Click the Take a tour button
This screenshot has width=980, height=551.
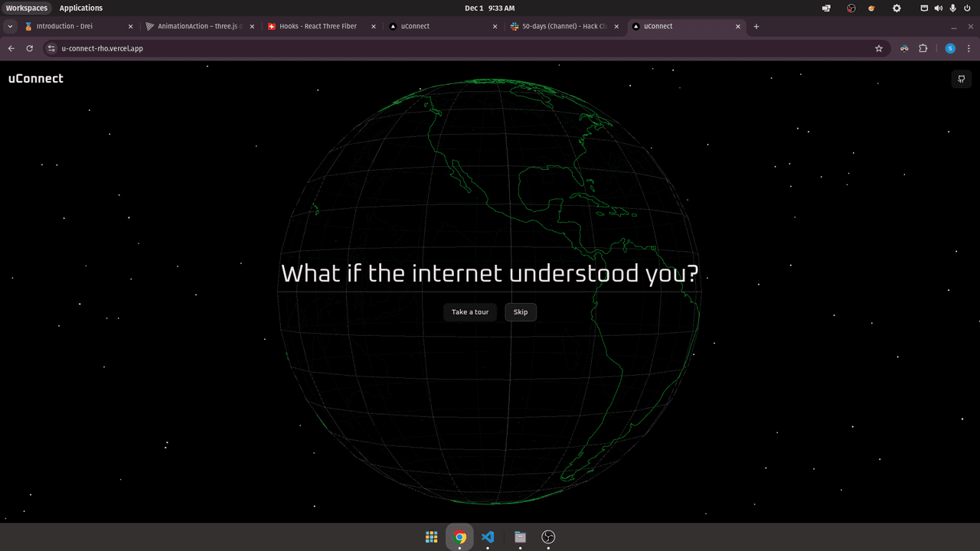pos(470,312)
